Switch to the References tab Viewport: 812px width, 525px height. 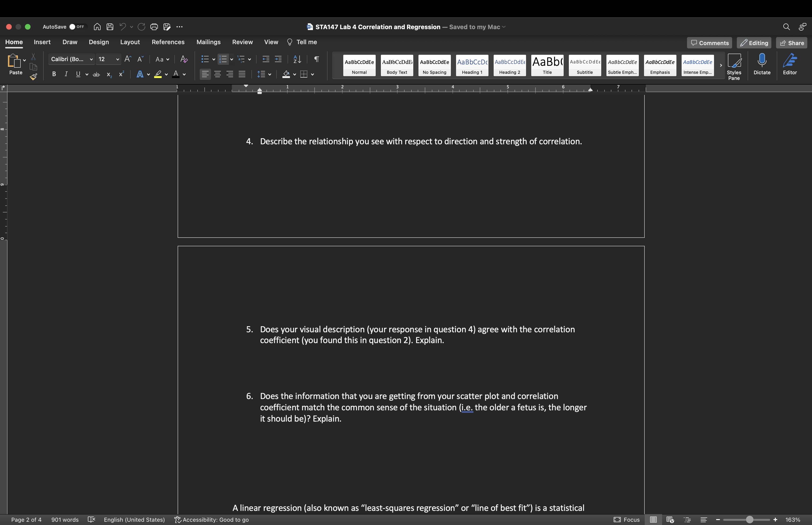[168, 42]
